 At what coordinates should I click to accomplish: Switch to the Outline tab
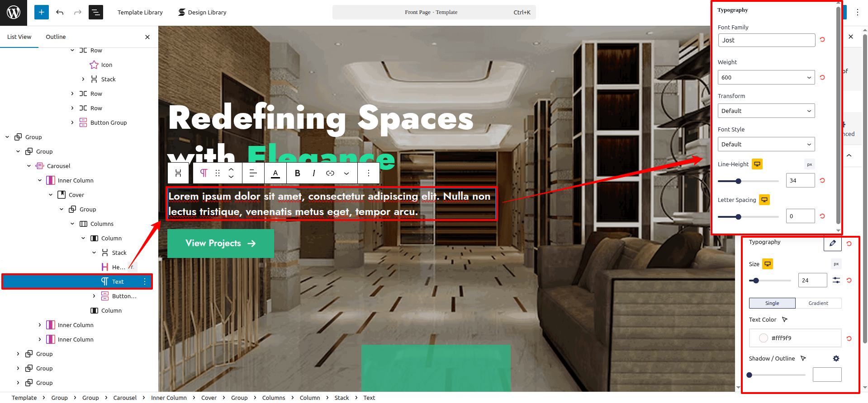tap(56, 37)
